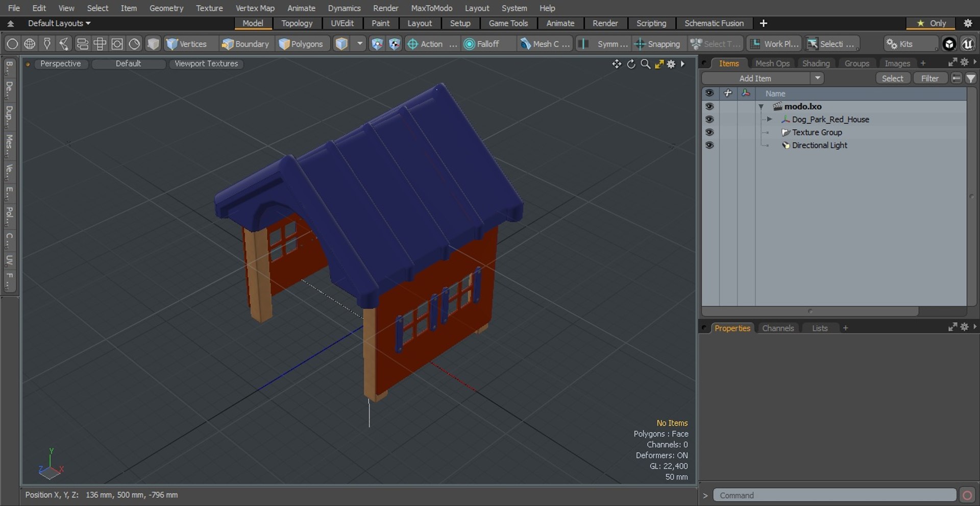Screen dimensions: 980x506
Task: Switch to the Images tab
Action: [x=897, y=63]
